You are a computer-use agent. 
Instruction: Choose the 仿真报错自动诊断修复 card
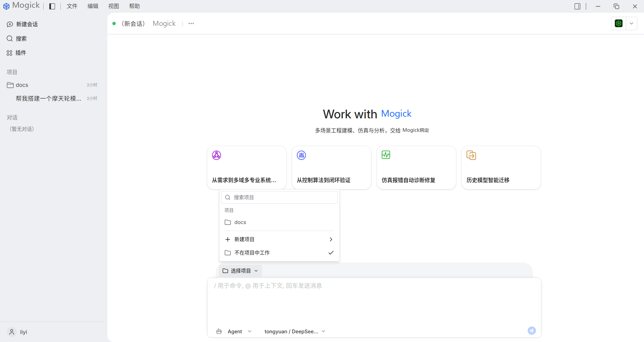[x=416, y=168]
